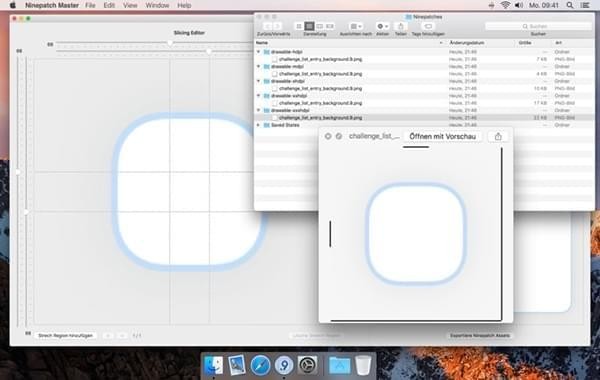This screenshot has height=380, width=600.
Task: Click the Finder Suchen search field
Action: tap(538, 26)
